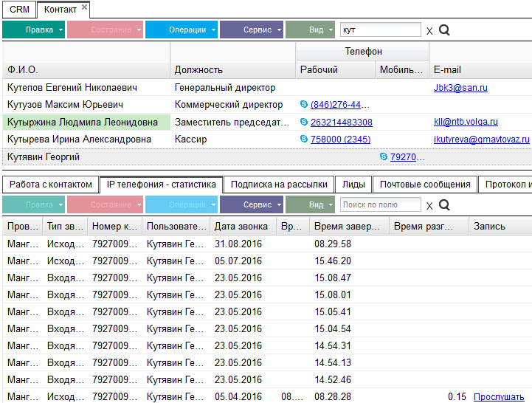Click Skype icon beside (846)276-44 phone
Viewport: 532px width, 403px height.
(304, 104)
